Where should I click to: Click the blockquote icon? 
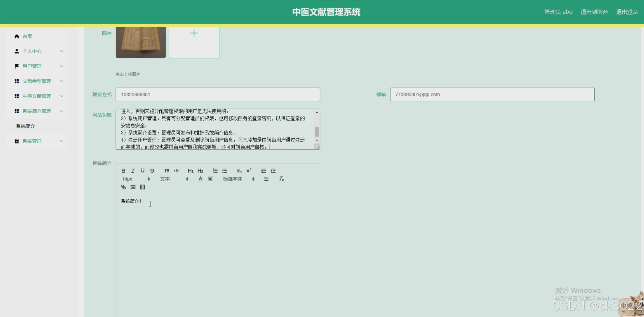[x=167, y=171]
